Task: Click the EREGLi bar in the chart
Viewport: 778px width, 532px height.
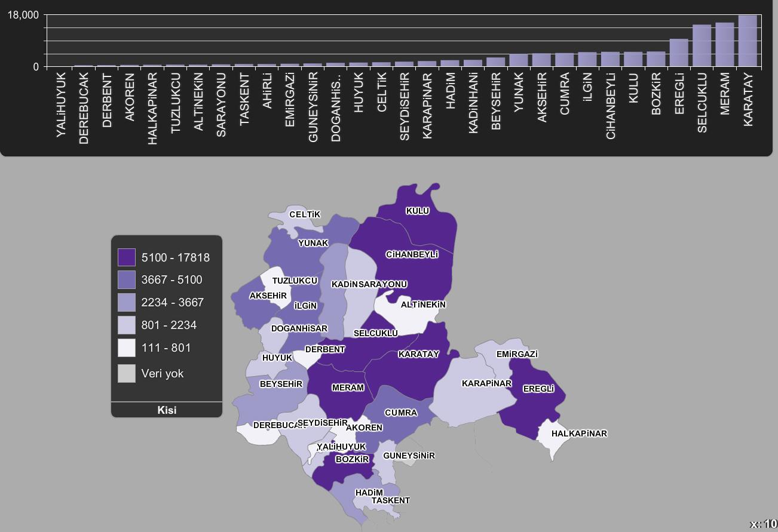Action: coord(679,53)
